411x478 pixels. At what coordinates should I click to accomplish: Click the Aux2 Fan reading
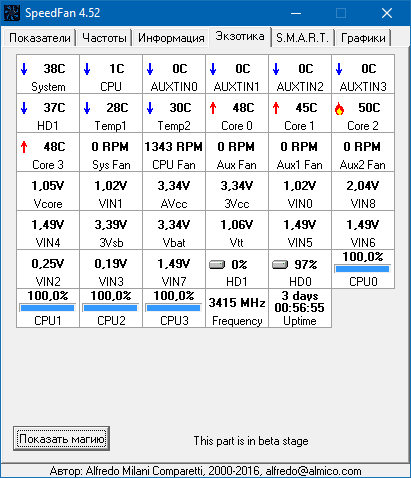point(363,152)
